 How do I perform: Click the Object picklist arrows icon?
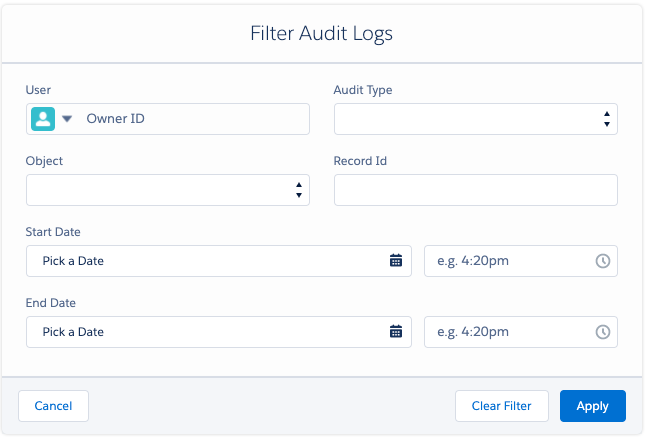pyautogui.click(x=299, y=190)
